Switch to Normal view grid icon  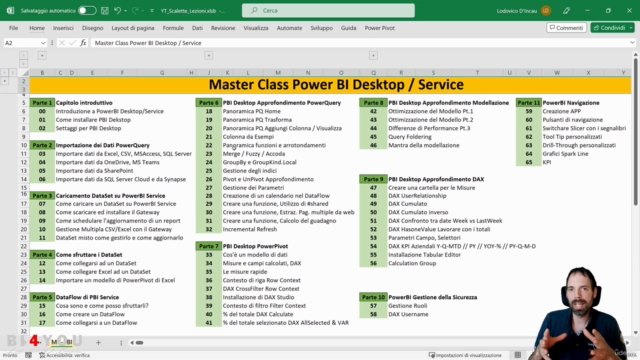[x=518, y=356]
